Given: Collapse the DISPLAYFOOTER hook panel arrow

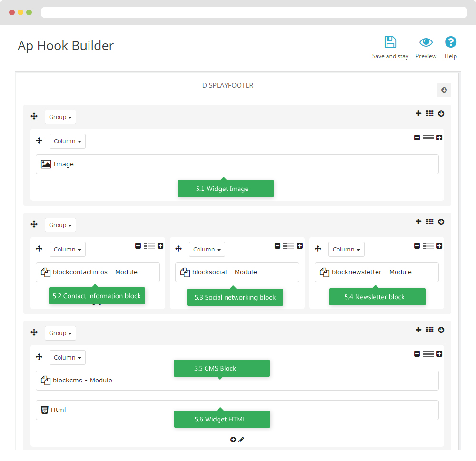Looking at the screenshot, I should [x=444, y=90].
